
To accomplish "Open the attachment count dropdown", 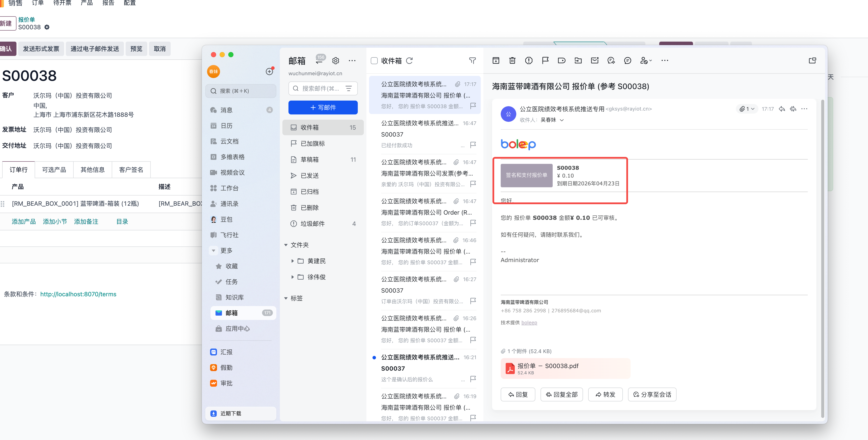I will point(747,109).
